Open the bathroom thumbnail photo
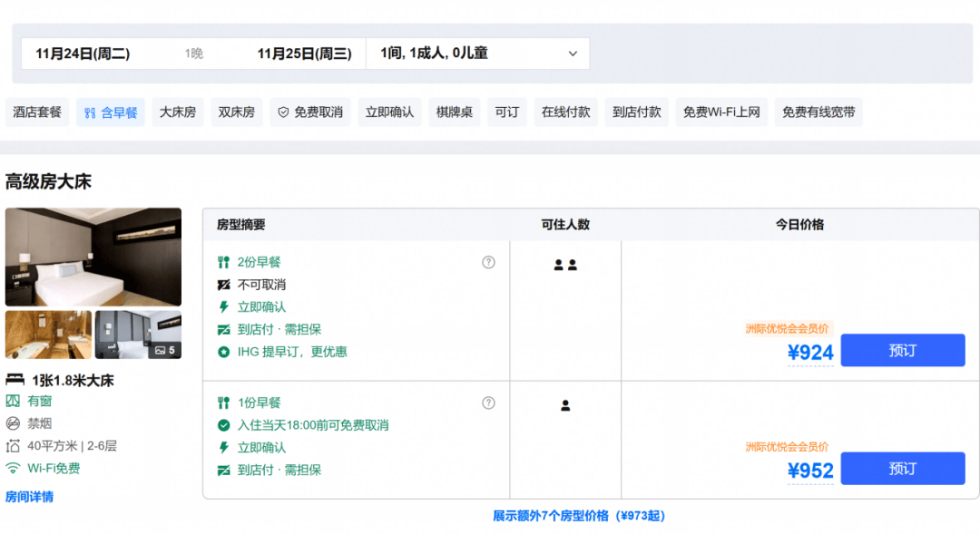 click(x=48, y=335)
